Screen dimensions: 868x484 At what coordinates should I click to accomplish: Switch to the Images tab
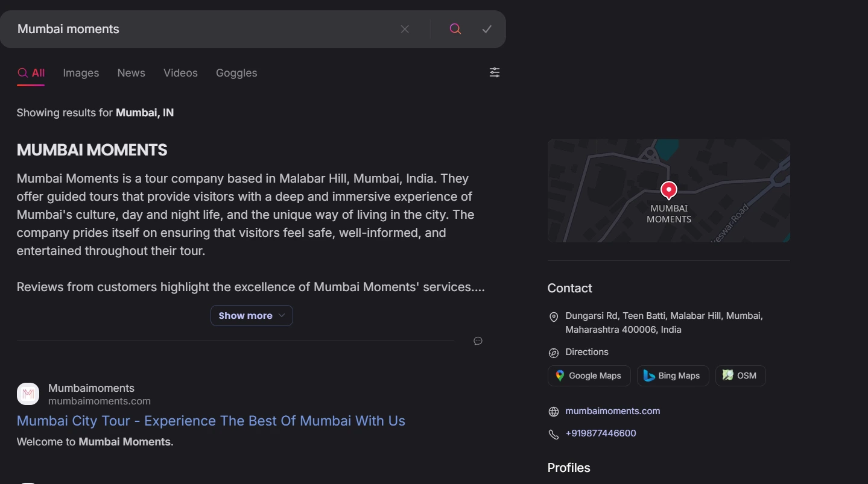point(81,73)
